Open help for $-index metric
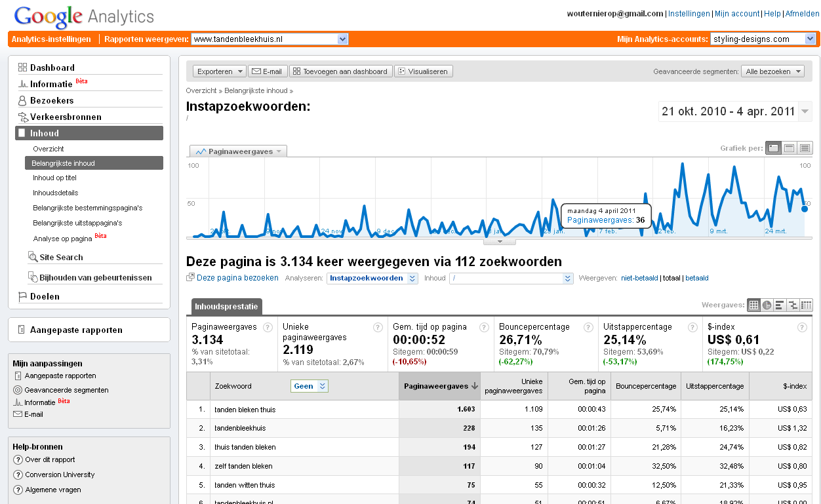The image size is (821, 504). point(802,327)
